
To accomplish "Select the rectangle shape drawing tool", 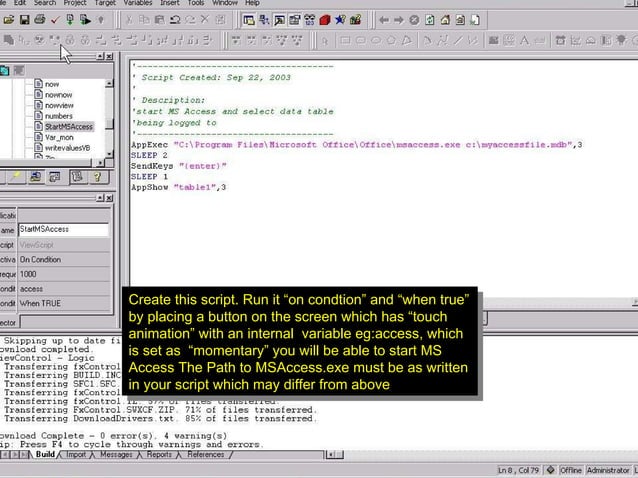I will tap(346, 40).
